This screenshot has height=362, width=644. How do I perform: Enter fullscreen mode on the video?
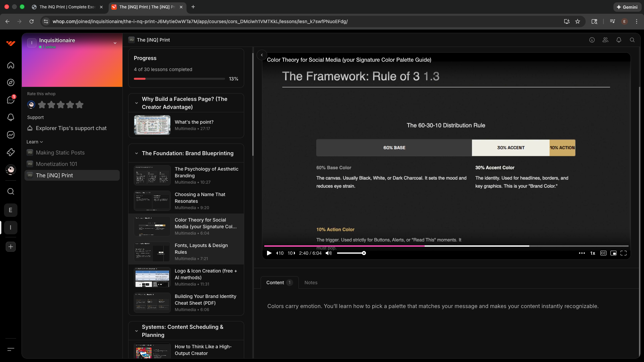click(x=624, y=253)
